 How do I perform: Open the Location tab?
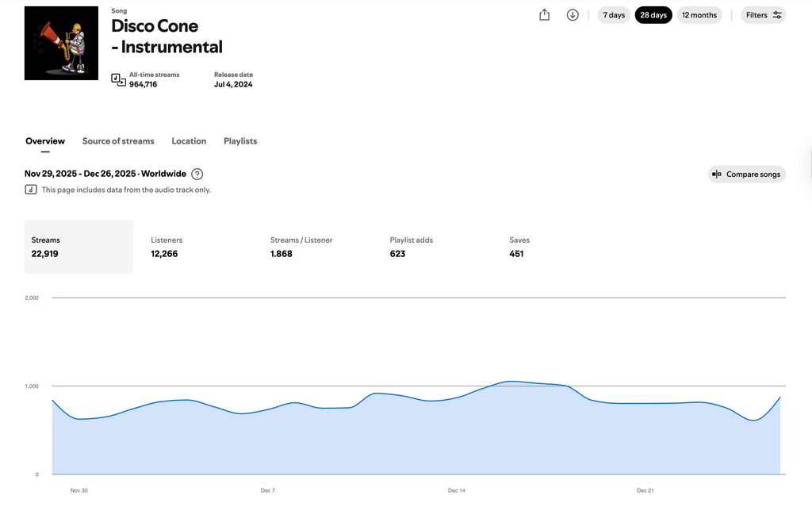(189, 141)
